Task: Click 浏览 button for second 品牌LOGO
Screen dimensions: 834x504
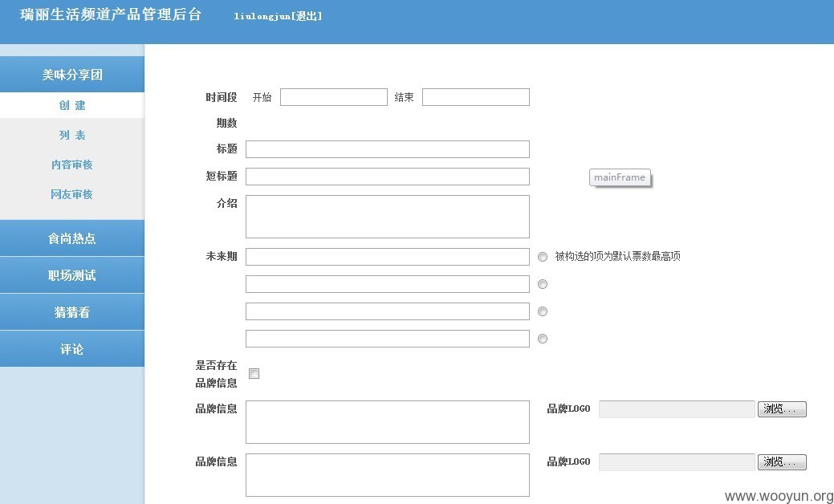Action: tap(782, 462)
